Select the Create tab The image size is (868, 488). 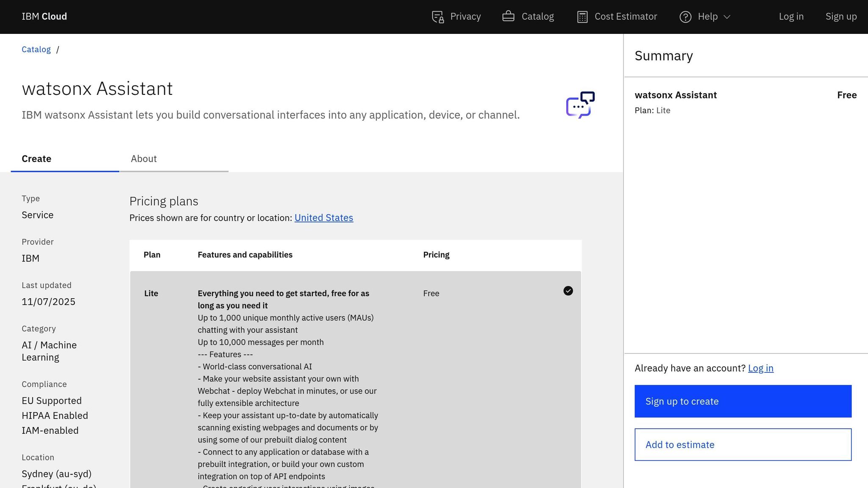(36, 158)
